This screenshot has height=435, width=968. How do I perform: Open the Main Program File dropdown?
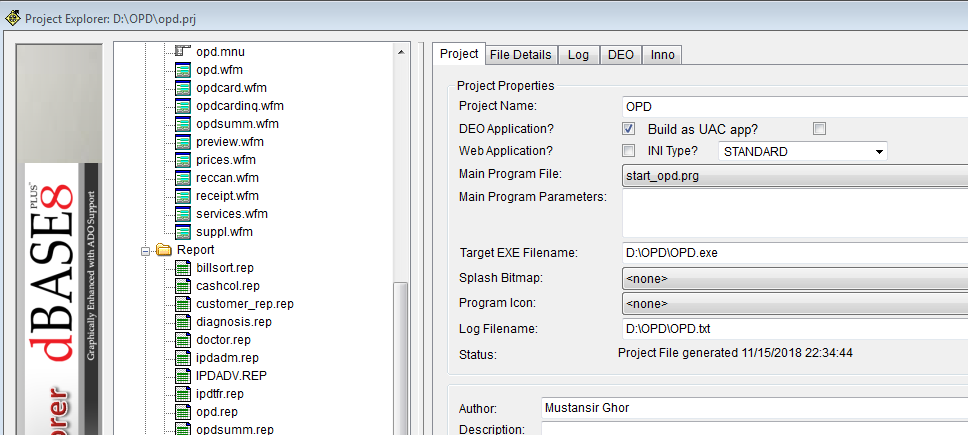point(795,176)
